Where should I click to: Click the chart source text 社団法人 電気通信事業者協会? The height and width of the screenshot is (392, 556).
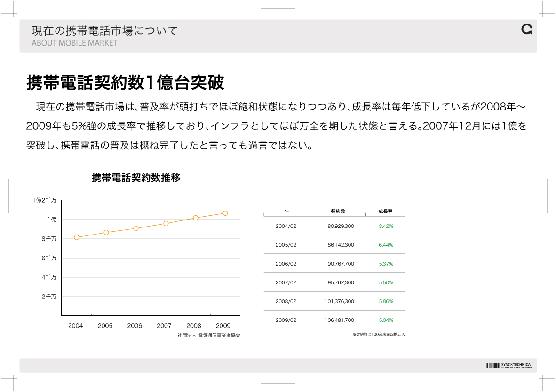point(209,335)
